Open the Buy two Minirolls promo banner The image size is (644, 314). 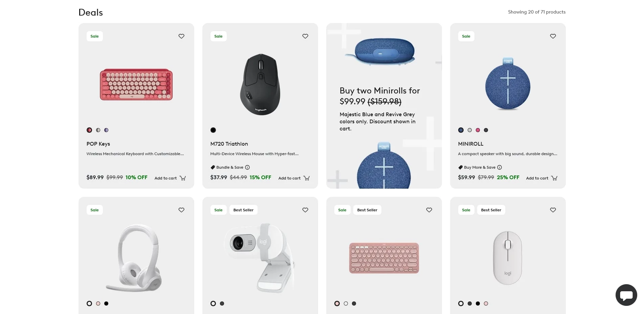[384, 106]
